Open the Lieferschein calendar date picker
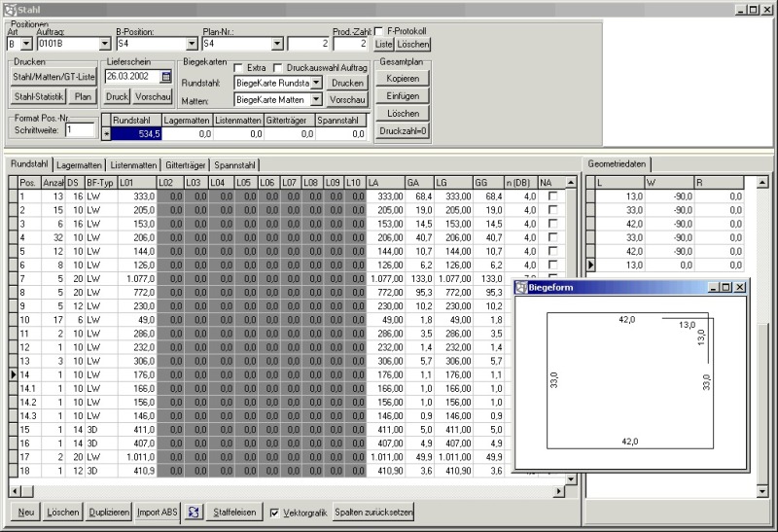Screen dimensions: 778x532 [166, 77]
